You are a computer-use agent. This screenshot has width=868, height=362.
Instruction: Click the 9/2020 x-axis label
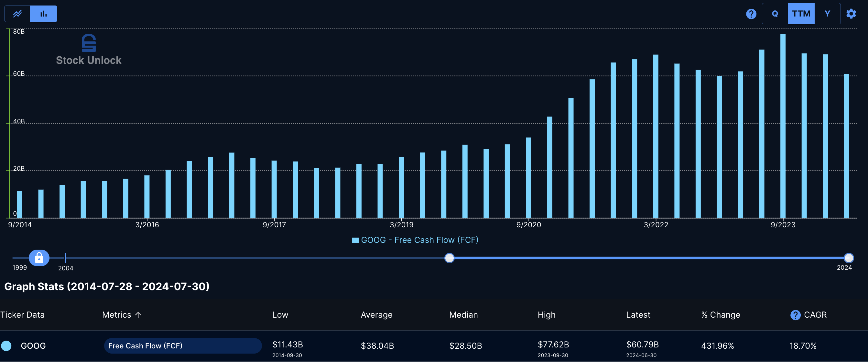click(x=528, y=225)
